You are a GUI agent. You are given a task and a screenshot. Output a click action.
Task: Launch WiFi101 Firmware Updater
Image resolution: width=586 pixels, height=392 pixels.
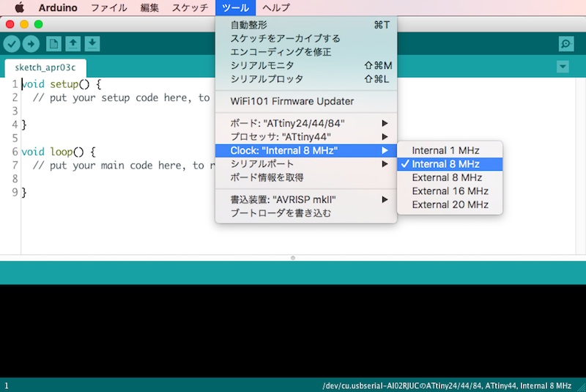306,101
